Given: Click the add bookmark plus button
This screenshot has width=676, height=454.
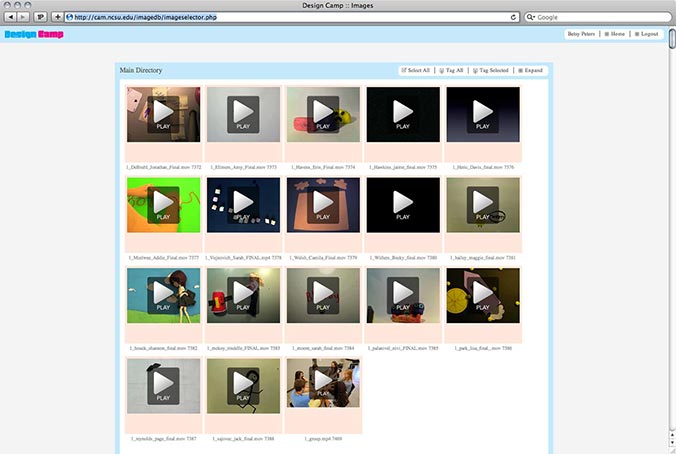Looking at the screenshot, I should 57,17.
